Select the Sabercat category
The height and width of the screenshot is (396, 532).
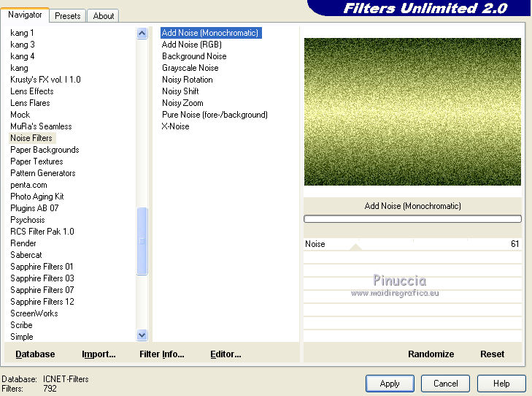26,255
